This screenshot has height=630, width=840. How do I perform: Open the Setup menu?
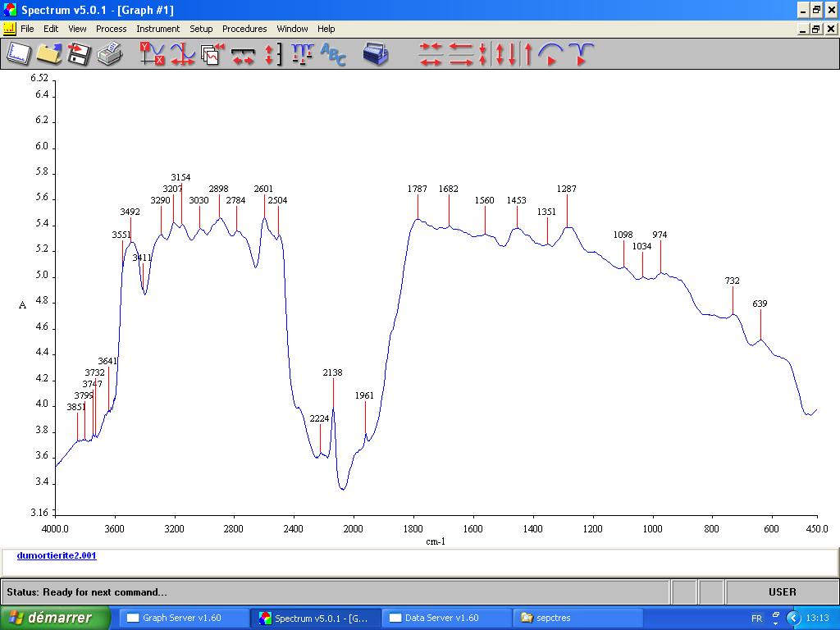pos(201,29)
